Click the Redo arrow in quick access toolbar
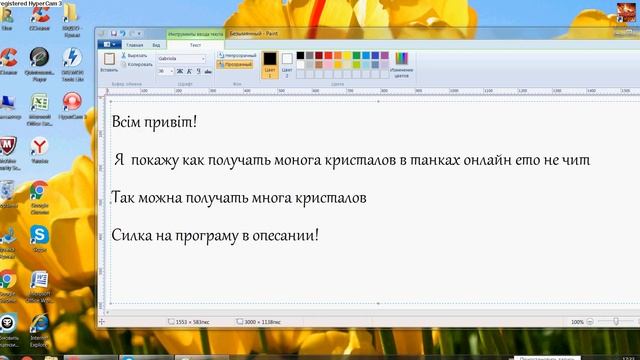640x360 pixels. click(131, 33)
